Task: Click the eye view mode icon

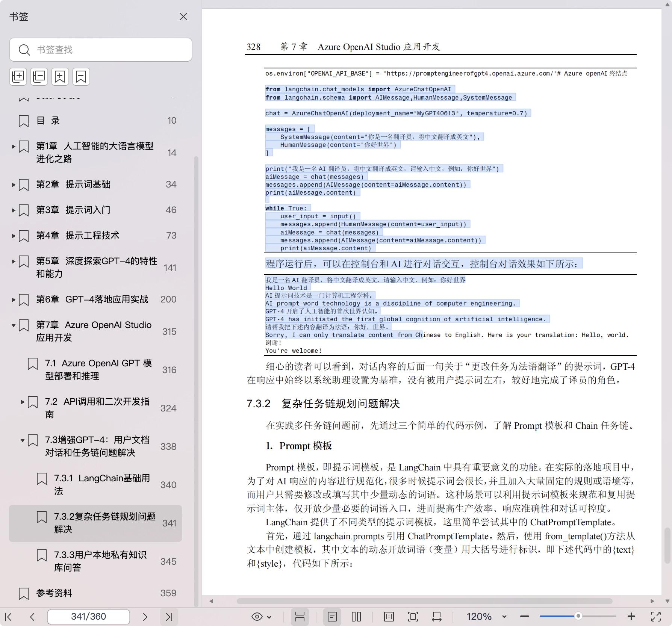Action: (x=257, y=617)
